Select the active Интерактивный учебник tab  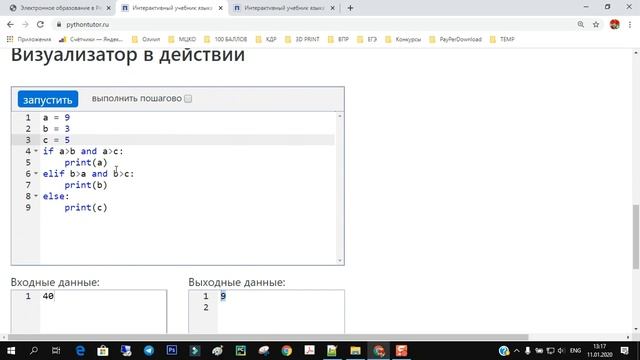172,8
